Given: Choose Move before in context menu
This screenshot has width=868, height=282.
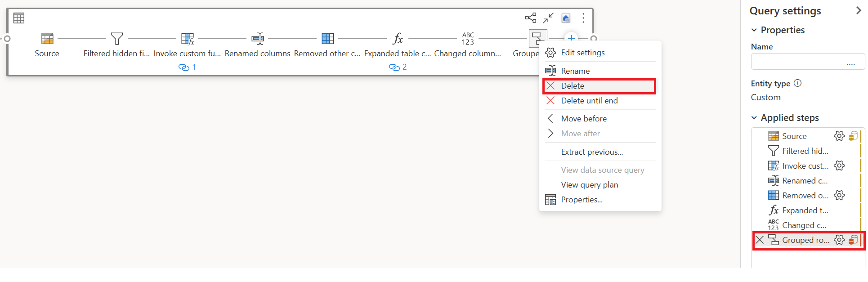Looking at the screenshot, I should [600, 119].
